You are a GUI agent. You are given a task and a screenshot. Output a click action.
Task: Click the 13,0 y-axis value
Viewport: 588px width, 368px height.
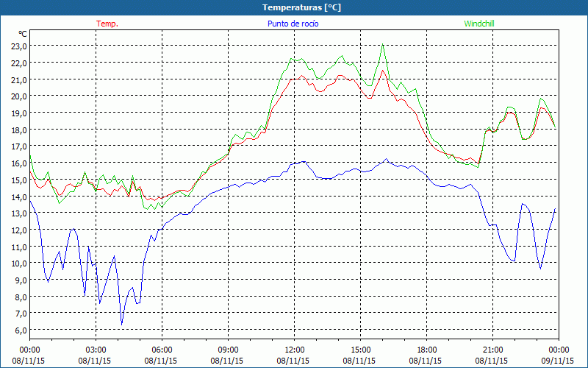point(19,213)
